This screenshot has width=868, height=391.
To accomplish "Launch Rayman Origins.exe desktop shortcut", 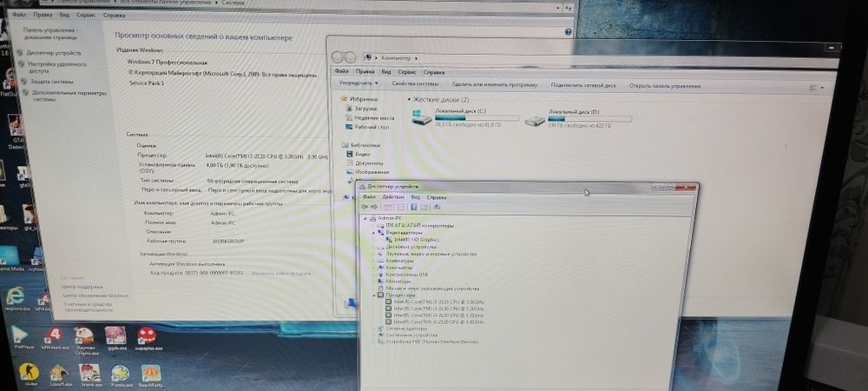I will [x=84, y=339].
